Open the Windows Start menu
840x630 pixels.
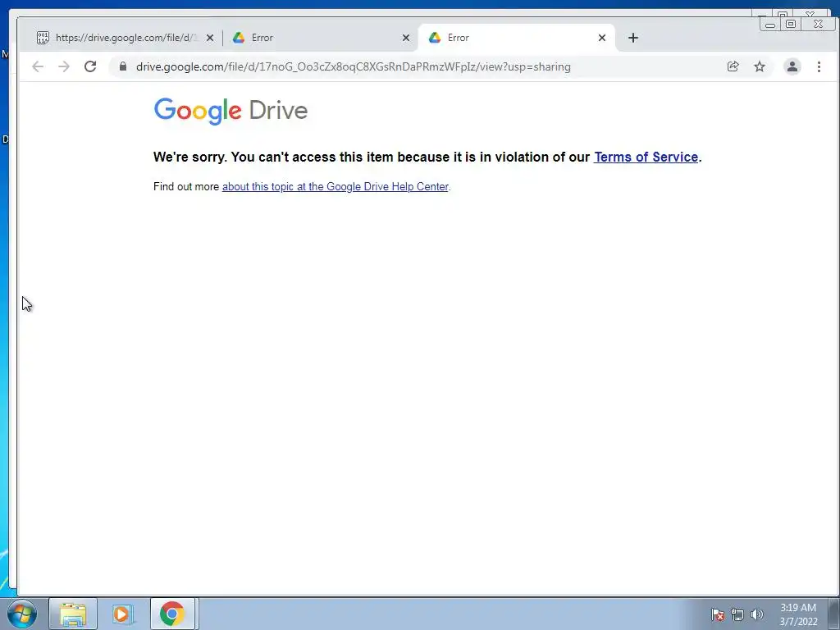pyautogui.click(x=22, y=614)
